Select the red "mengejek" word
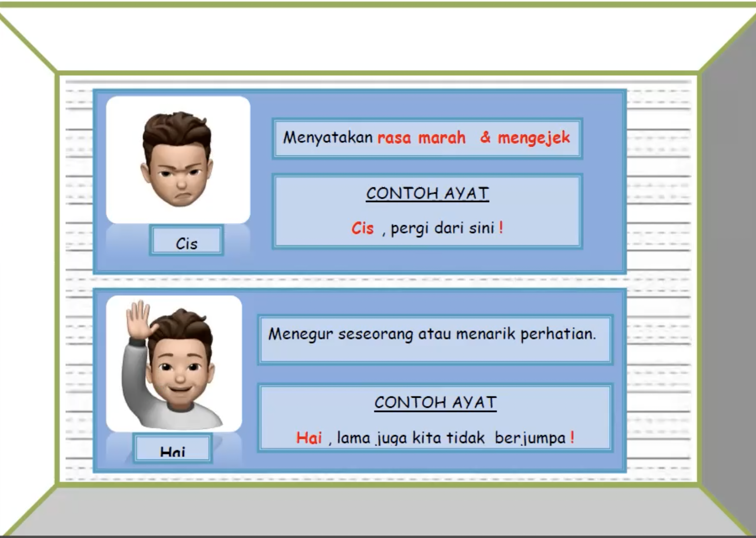 click(x=534, y=138)
